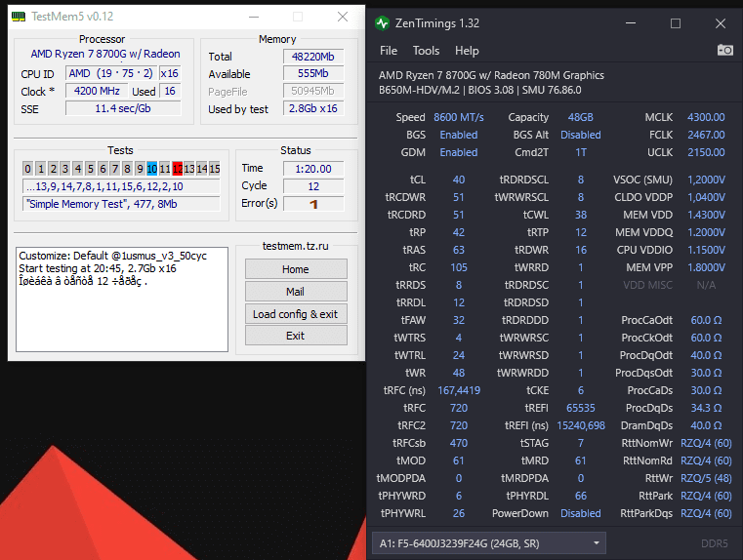Click the tRC value 105

tap(459, 267)
